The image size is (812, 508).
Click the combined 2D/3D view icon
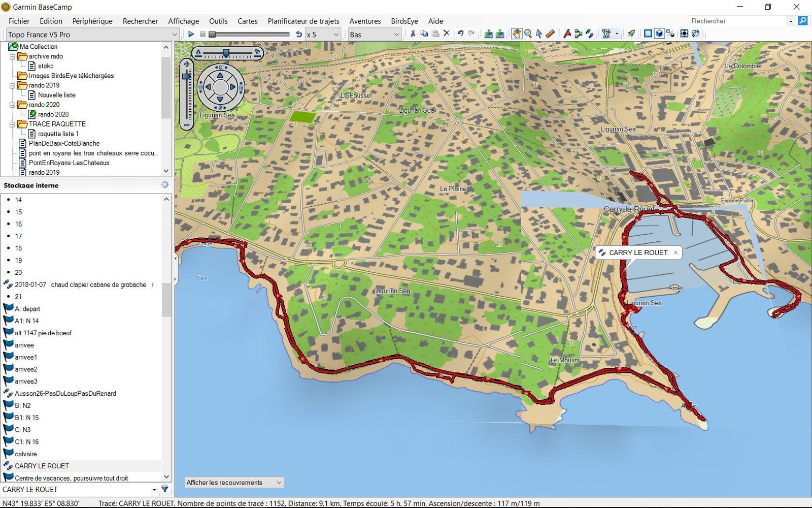click(670, 34)
